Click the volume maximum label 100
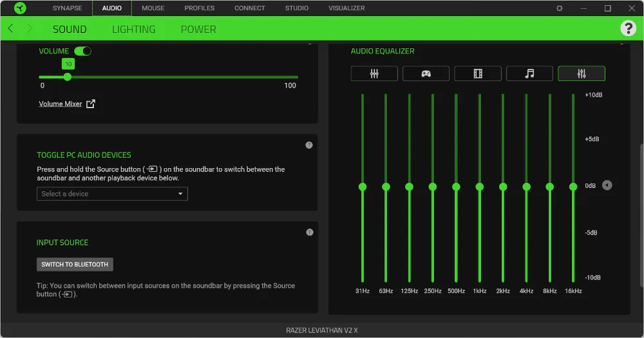The image size is (644, 338). coord(290,86)
